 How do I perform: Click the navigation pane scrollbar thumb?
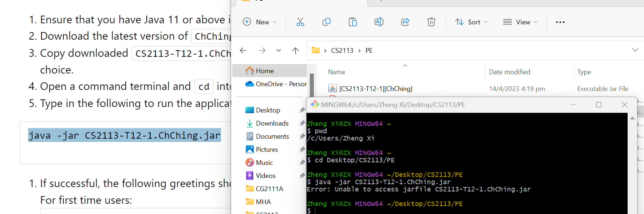[312, 86]
